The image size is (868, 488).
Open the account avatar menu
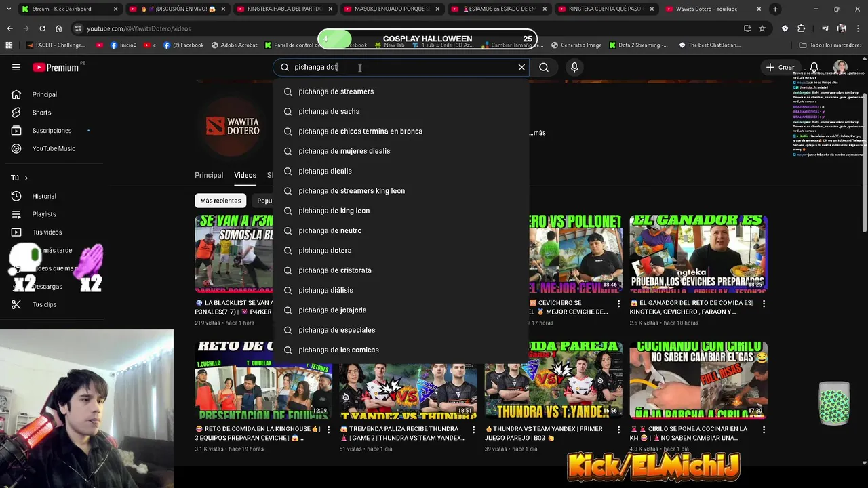coord(840,67)
